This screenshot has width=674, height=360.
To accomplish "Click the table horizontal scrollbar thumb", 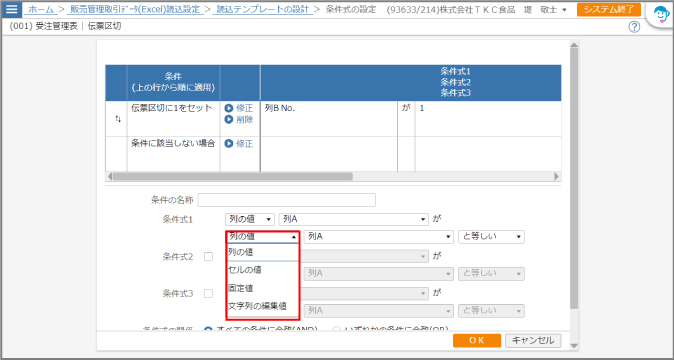I will point(233,177).
